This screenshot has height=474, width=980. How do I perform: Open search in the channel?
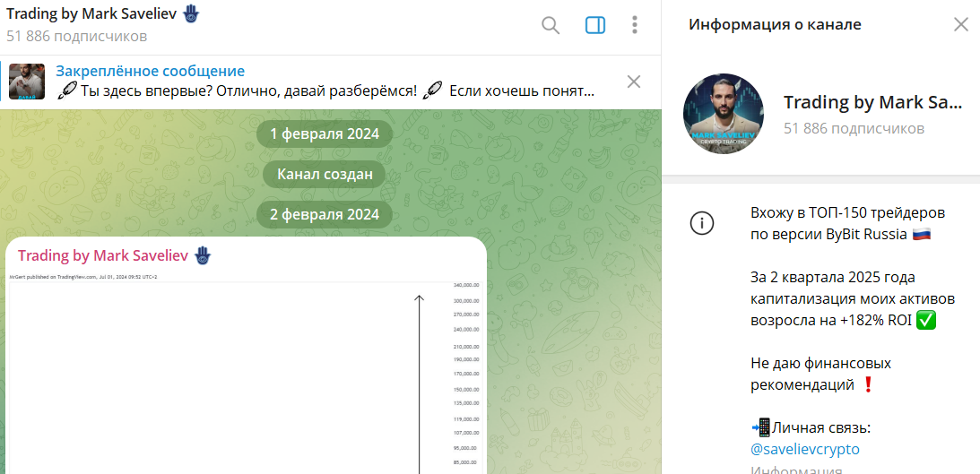click(x=550, y=26)
